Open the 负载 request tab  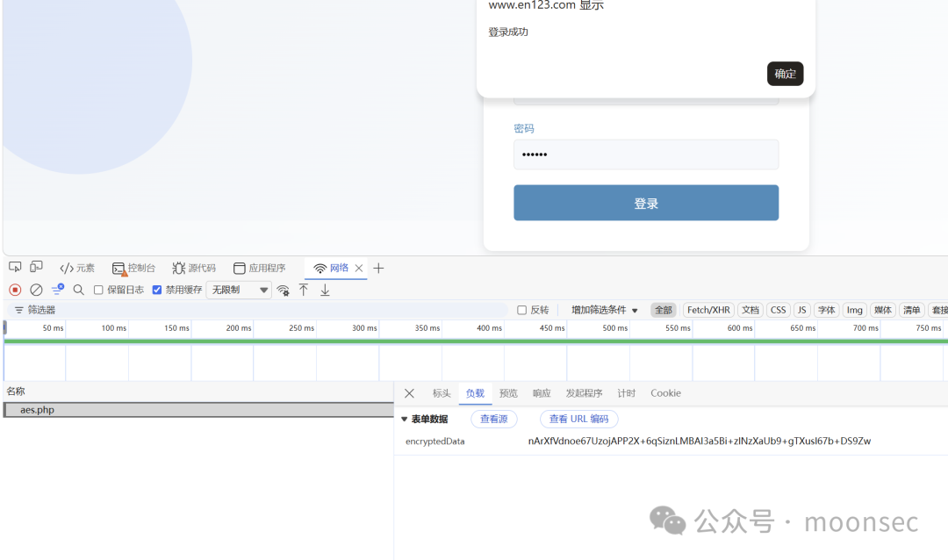point(475,393)
